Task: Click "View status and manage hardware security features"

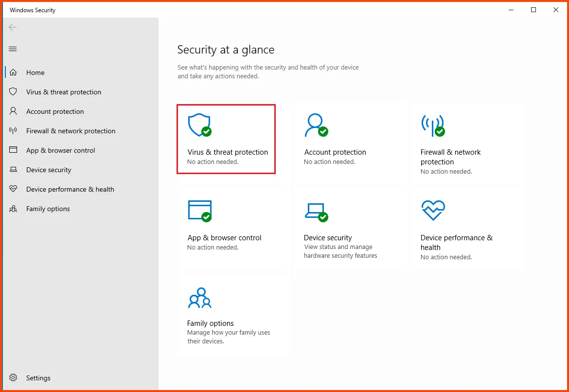Action: [340, 251]
